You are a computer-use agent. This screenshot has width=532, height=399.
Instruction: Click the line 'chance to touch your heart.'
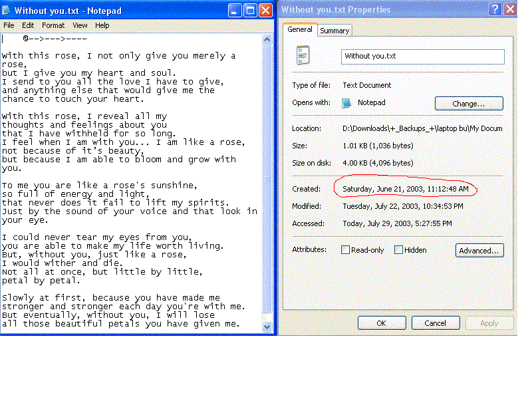click(x=72, y=99)
